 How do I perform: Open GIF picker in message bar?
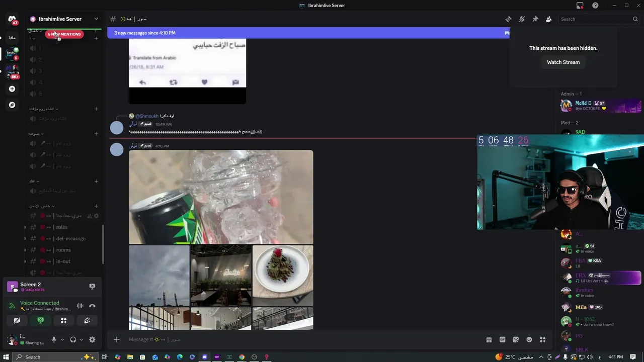click(502, 339)
